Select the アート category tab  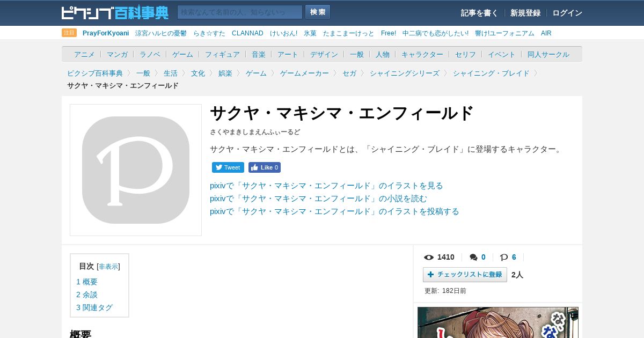(x=288, y=54)
